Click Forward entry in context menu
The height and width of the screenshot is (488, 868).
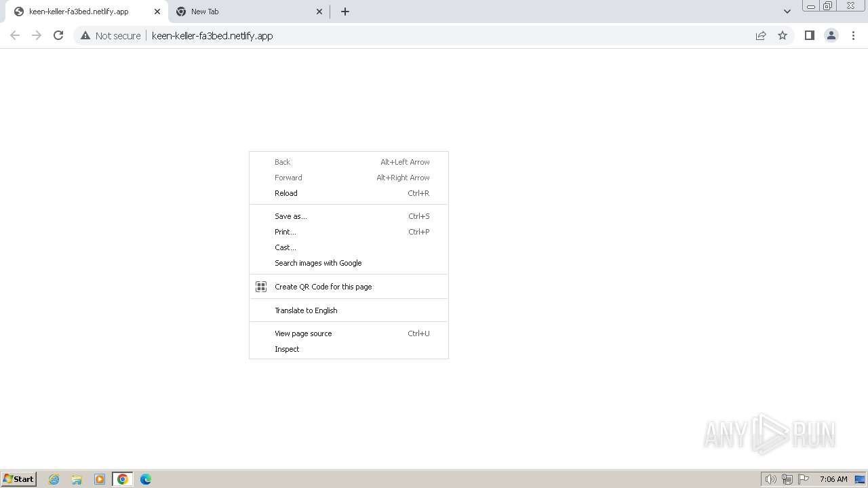point(349,178)
